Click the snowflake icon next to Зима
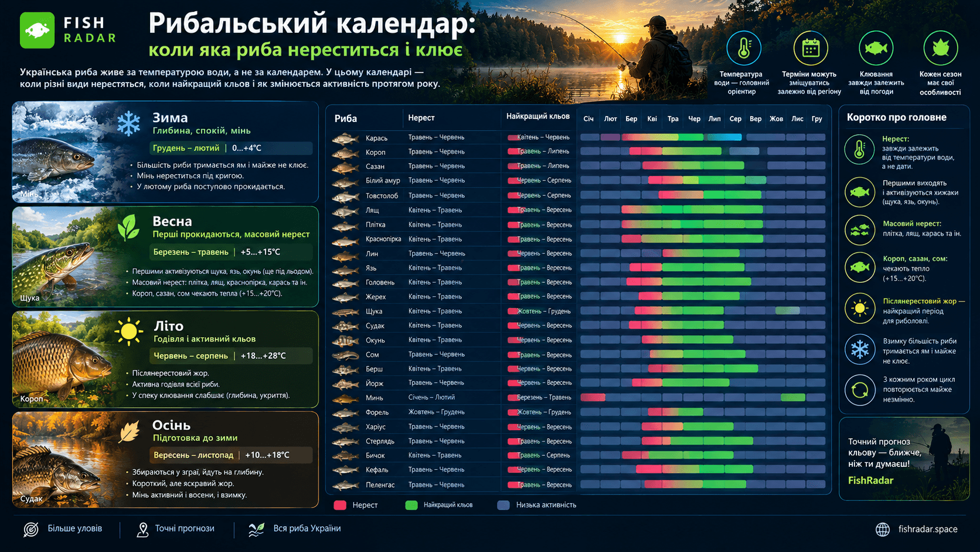 tap(129, 124)
